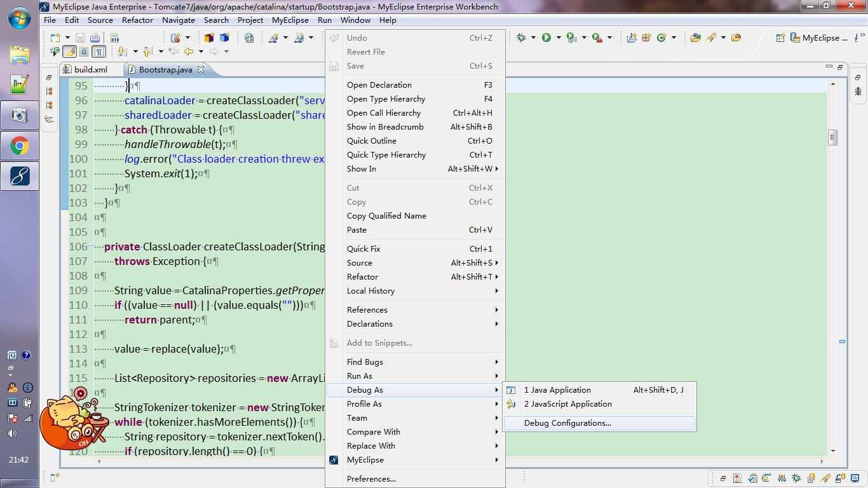Click Find Bugs in context menu
This screenshot has height=488, width=868.
pyautogui.click(x=416, y=362)
